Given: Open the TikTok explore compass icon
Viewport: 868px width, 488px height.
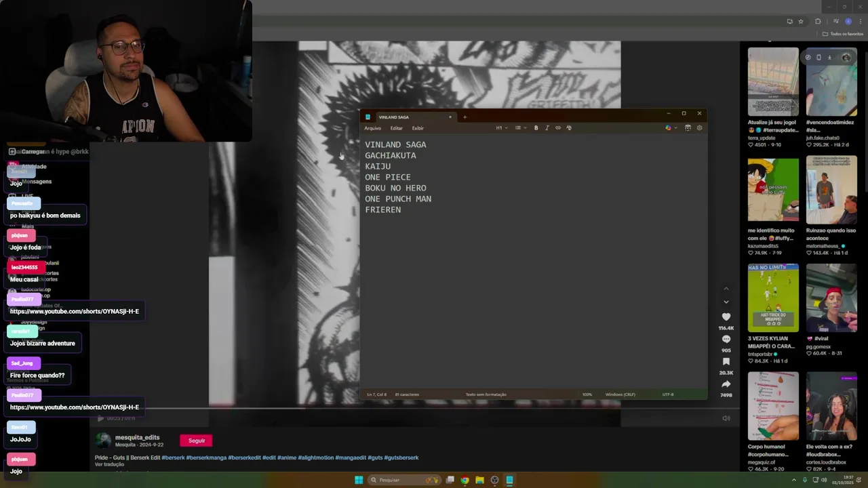Looking at the screenshot, I should click(x=808, y=58).
